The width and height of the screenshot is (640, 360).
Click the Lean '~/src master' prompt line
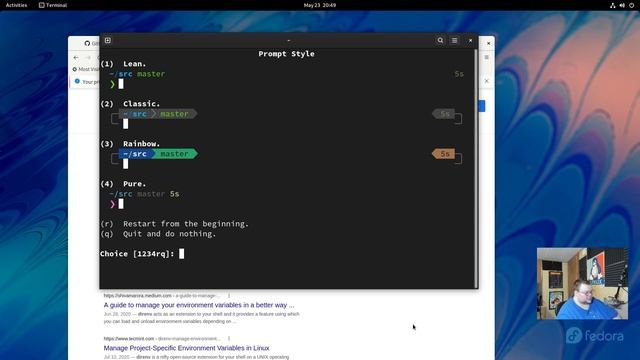click(138, 74)
